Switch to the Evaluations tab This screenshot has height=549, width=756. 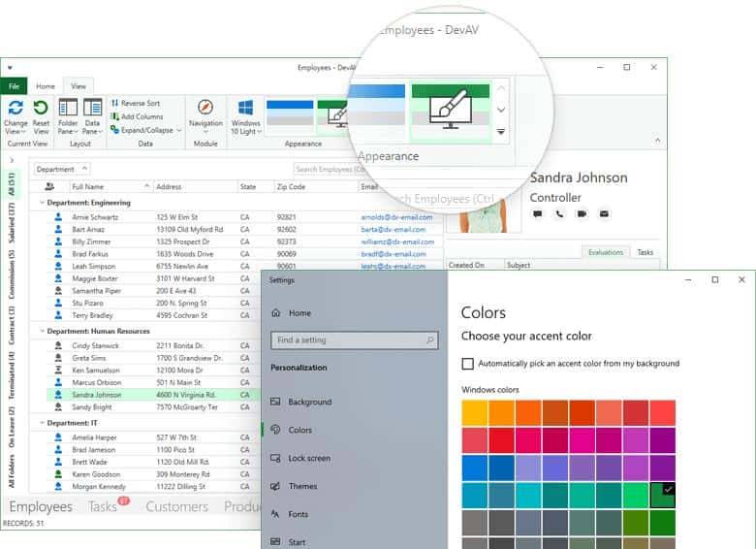coord(606,252)
